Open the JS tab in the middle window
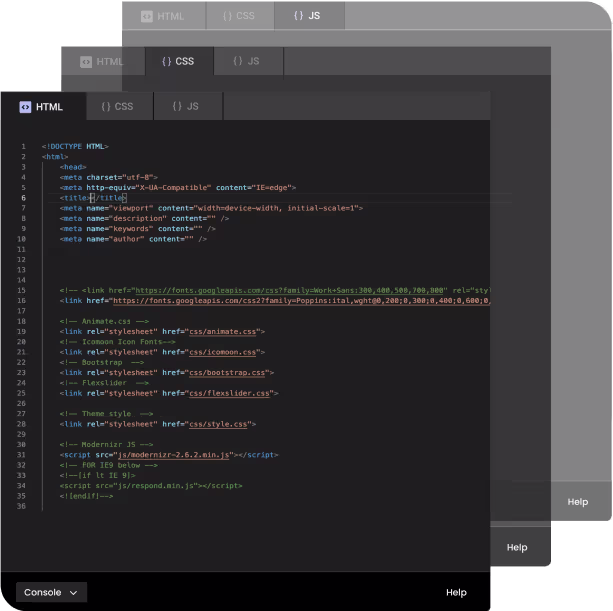 point(248,61)
